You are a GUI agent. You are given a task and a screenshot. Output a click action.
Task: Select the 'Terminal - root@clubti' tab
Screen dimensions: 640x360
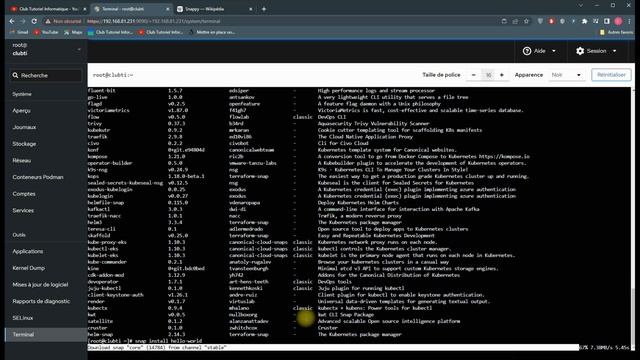tap(131, 9)
